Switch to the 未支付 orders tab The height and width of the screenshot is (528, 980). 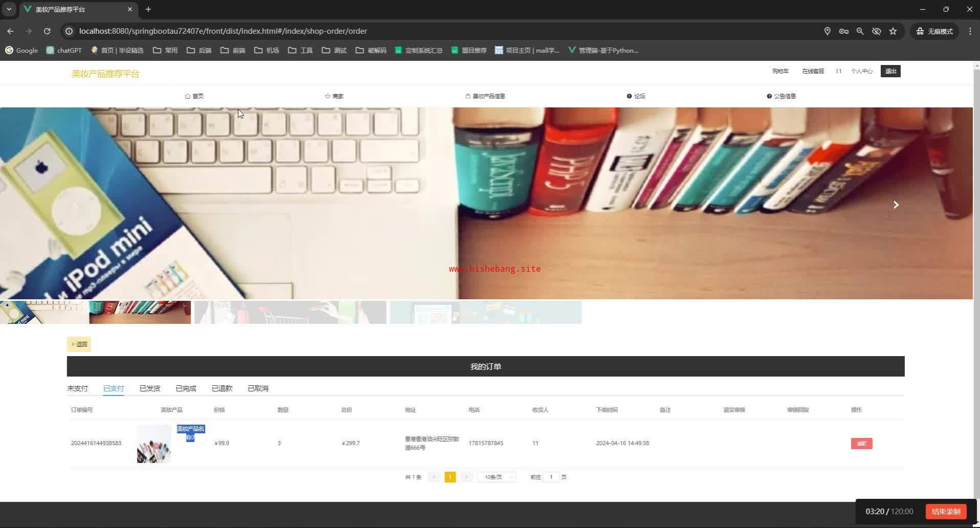click(x=77, y=388)
